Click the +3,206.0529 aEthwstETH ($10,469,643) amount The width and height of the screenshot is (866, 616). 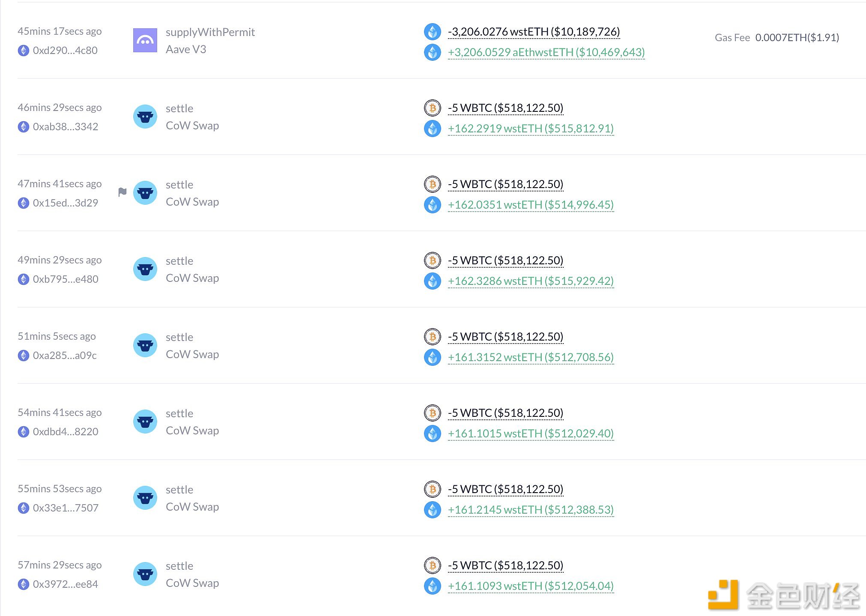point(546,52)
